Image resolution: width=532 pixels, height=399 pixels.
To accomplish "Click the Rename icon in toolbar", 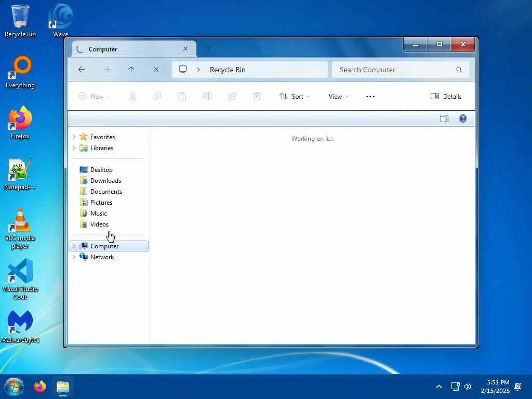I will pyautogui.click(x=207, y=96).
